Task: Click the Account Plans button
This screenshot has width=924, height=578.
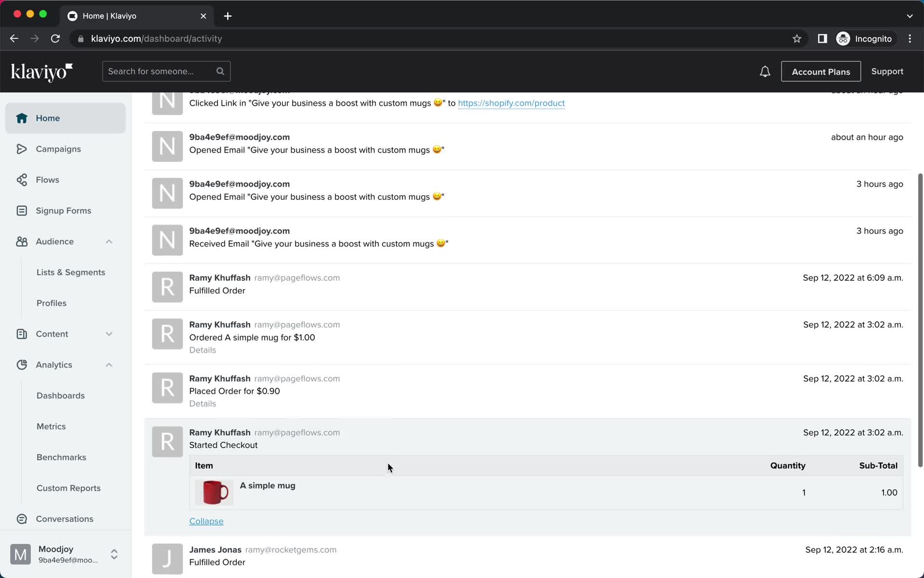Action: pyautogui.click(x=821, y=71)
